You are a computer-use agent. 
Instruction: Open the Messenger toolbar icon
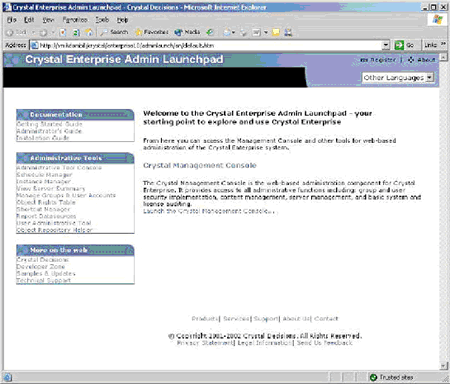tap(288, 32)
